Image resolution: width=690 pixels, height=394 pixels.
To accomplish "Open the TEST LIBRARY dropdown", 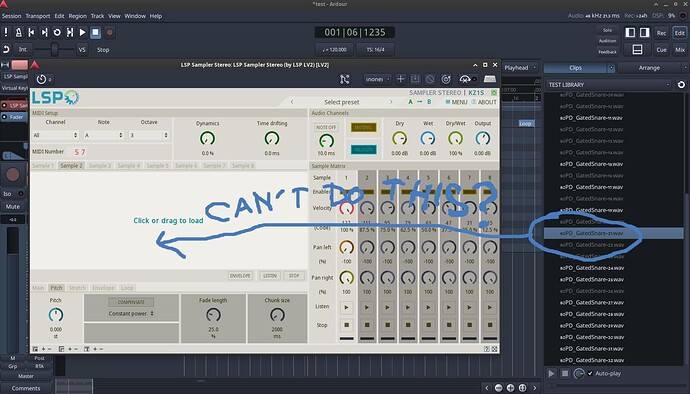I will pos(609,85).
